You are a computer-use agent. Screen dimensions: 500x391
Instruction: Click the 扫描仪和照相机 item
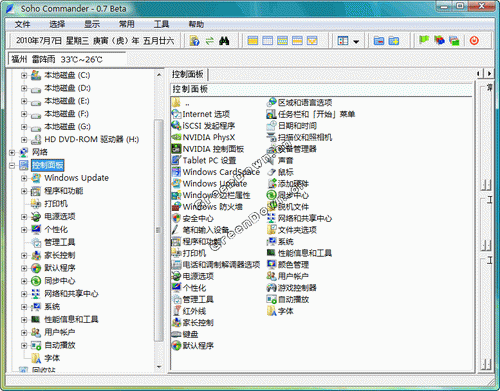click(300, 137)
